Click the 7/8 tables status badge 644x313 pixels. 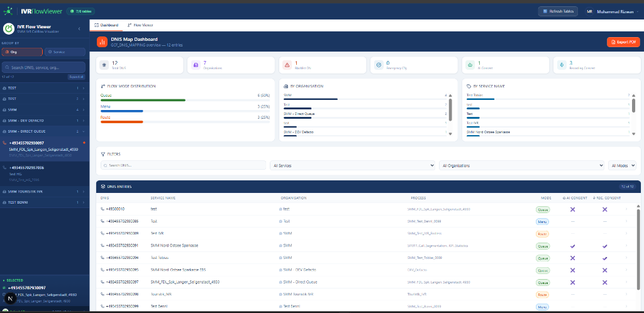81,11
